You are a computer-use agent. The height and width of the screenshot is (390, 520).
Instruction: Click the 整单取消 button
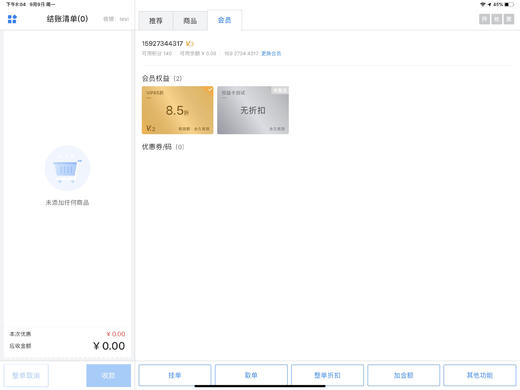tap(26, 375)
